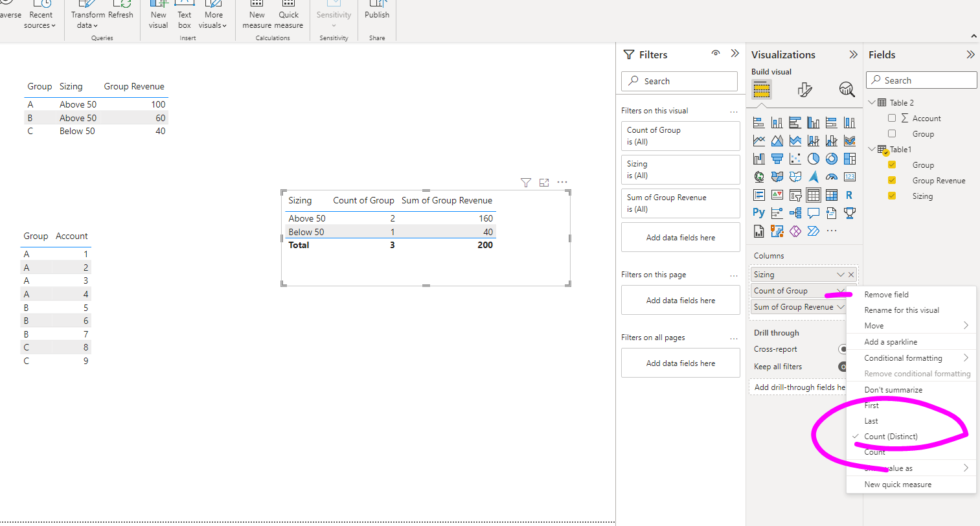Uncheck the Sizing field in Table1
Image resolution: width=980 pixels, height=526 pixels.
pyautogui.click(x=892, y=196)
